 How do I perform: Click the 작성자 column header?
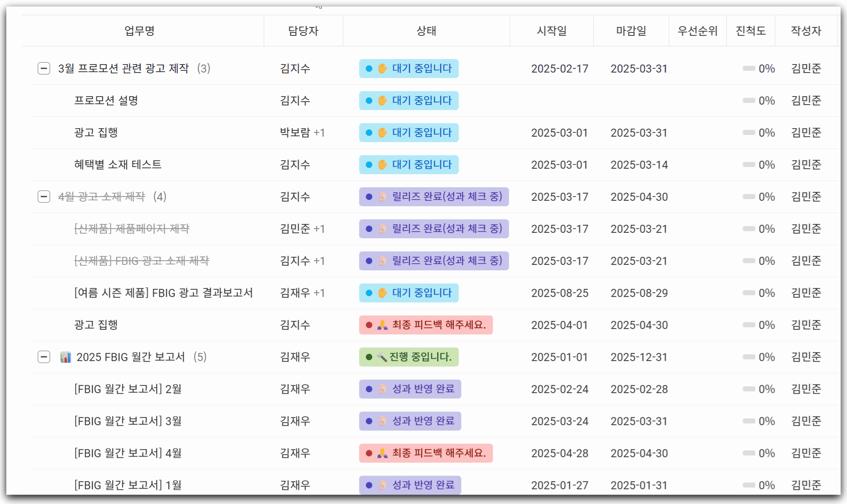pyautogui.click(x=806, y=31)
